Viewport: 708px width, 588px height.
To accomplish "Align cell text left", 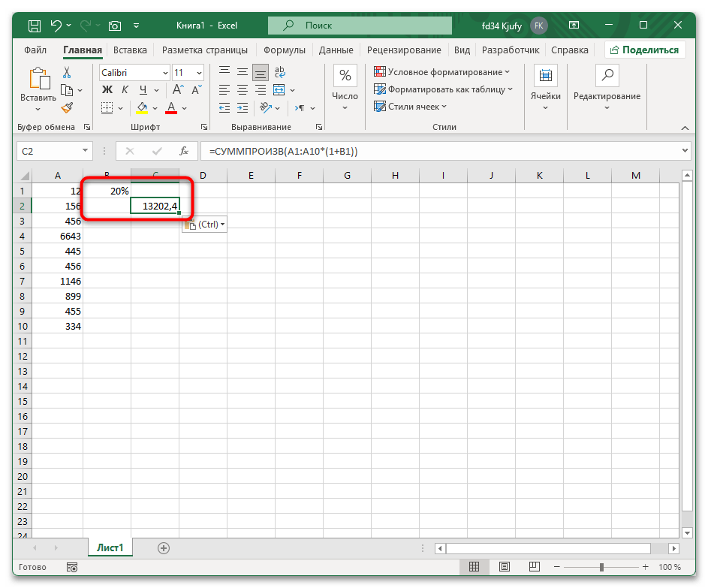I will (x=224, y=90).
